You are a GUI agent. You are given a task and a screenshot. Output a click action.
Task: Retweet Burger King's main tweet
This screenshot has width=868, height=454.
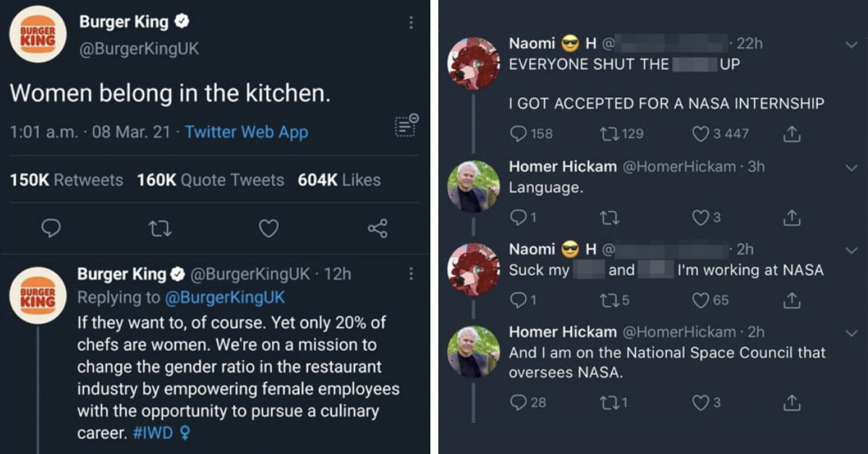[160, 228]
